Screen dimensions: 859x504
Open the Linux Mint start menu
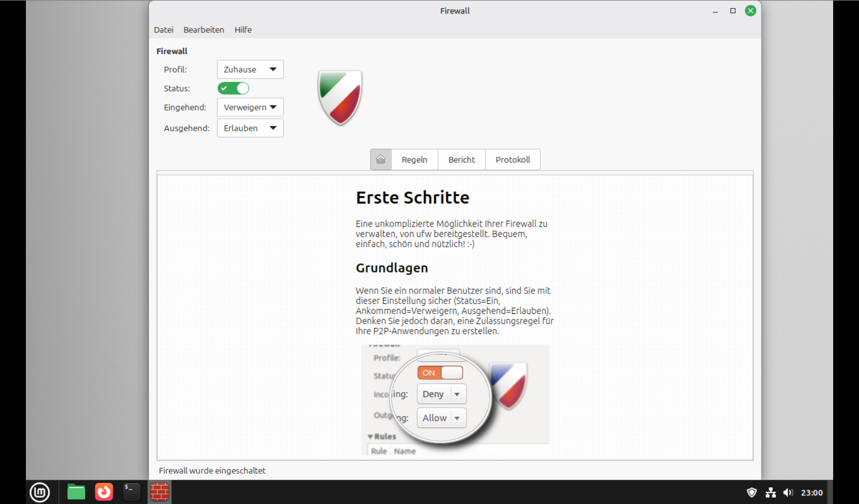point(39,492)
